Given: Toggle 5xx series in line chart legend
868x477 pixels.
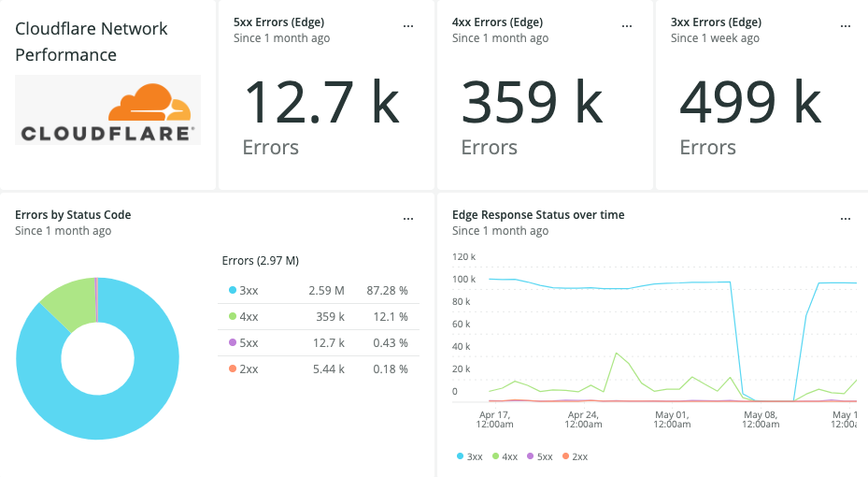Looking at the screenshot, I should [x=540, y=456].
